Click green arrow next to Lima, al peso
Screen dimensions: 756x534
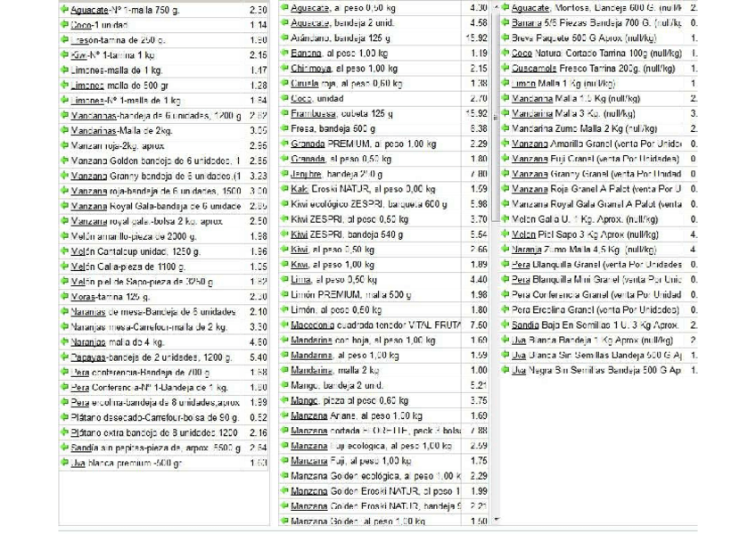click(284, 279)
